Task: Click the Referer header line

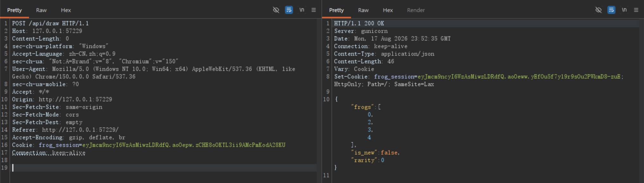Action: [65, 130]
